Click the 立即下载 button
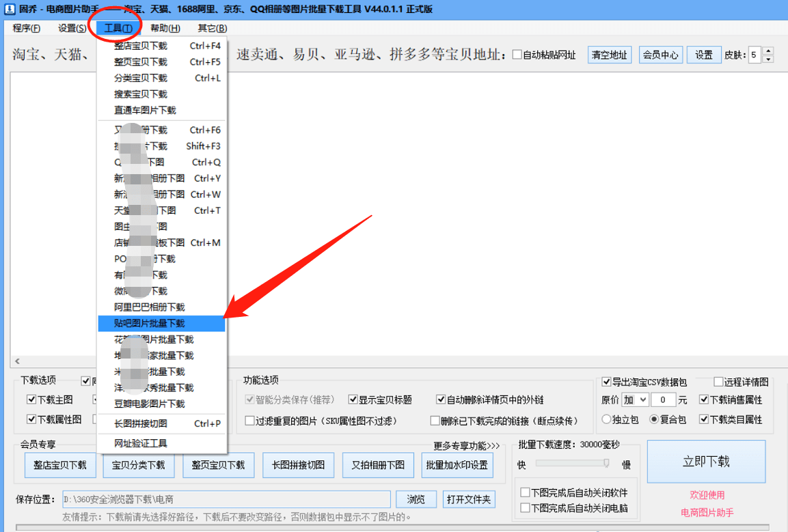Image resolution: width=788 pixels, height=532 pixels. (x=706, y=461)
